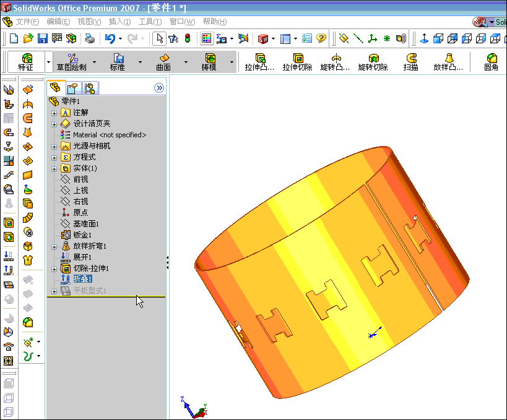Open the 视图(V) menu
This screenshot has width=507, height=420.
pos(89,22)
